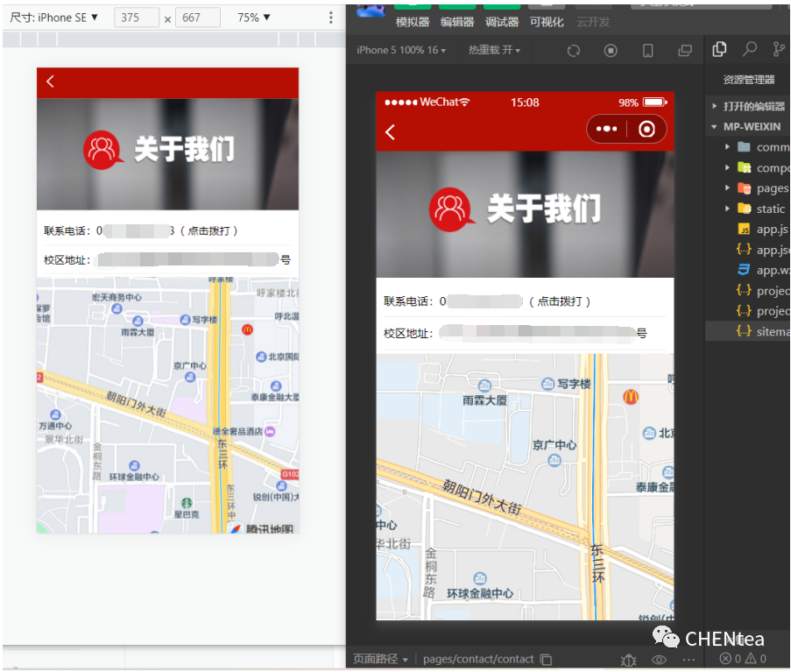Click 万通中心 label on browser map
This screenshot has width=791, height=672.
point(55,426)
